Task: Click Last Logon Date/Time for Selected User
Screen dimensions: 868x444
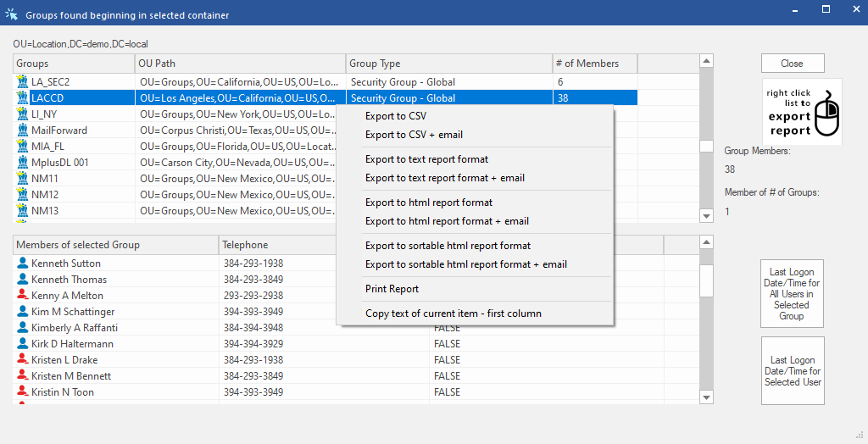Action: [x=792, y=370]
